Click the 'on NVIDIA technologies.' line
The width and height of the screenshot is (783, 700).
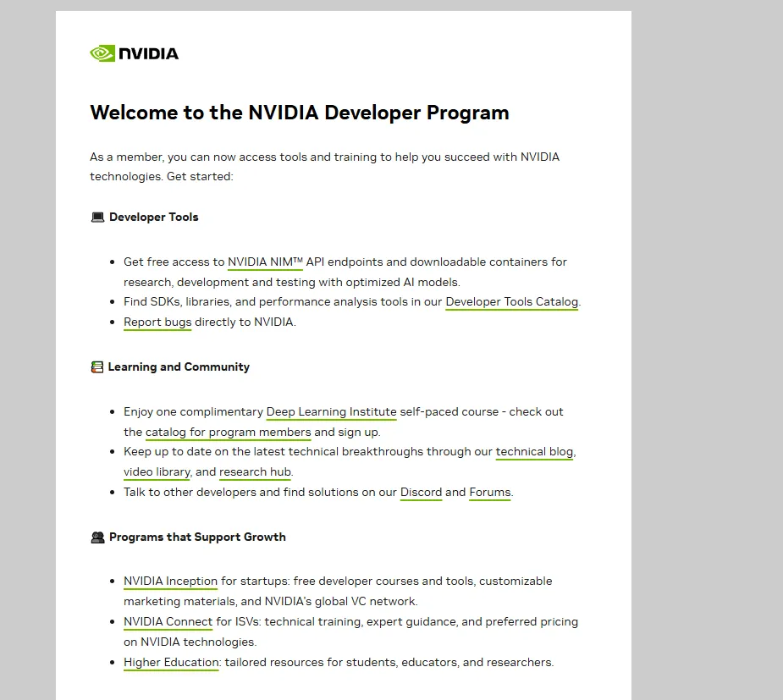coord(190,642)
